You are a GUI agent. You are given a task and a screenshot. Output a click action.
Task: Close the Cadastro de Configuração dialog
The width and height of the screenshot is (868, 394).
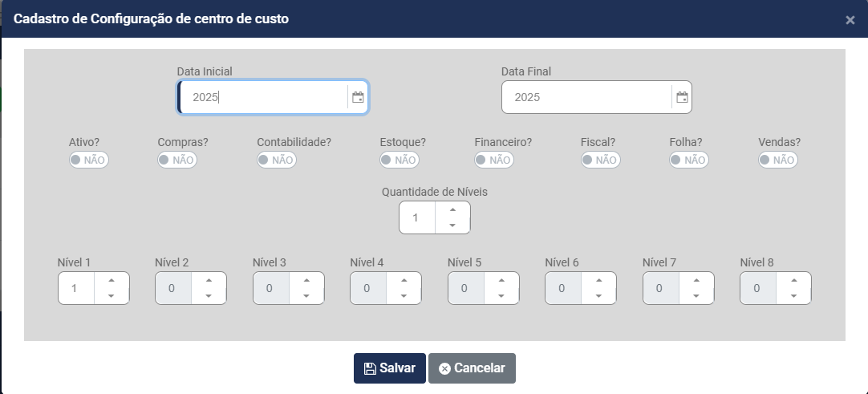click(850, 20)
